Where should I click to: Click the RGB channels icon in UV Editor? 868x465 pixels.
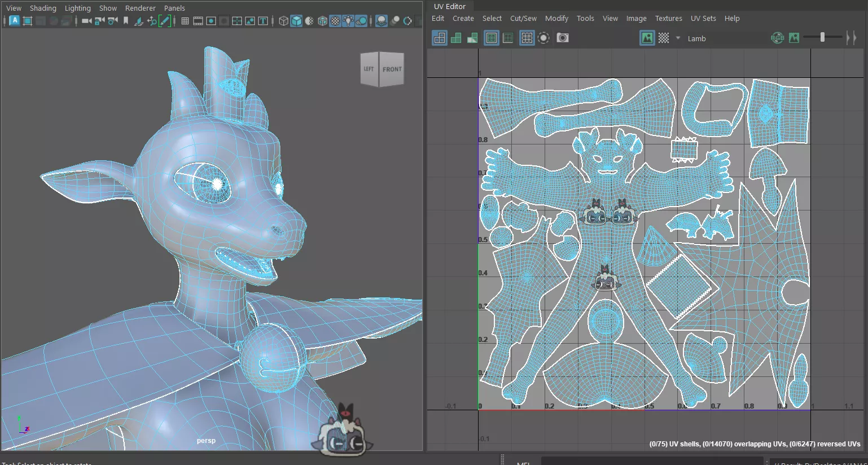pyautogui.click(x=778, y=38)
